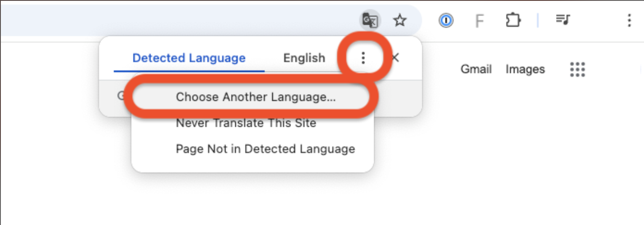
Task: Open the 1Password extension icon
Action: pos(445,20)
